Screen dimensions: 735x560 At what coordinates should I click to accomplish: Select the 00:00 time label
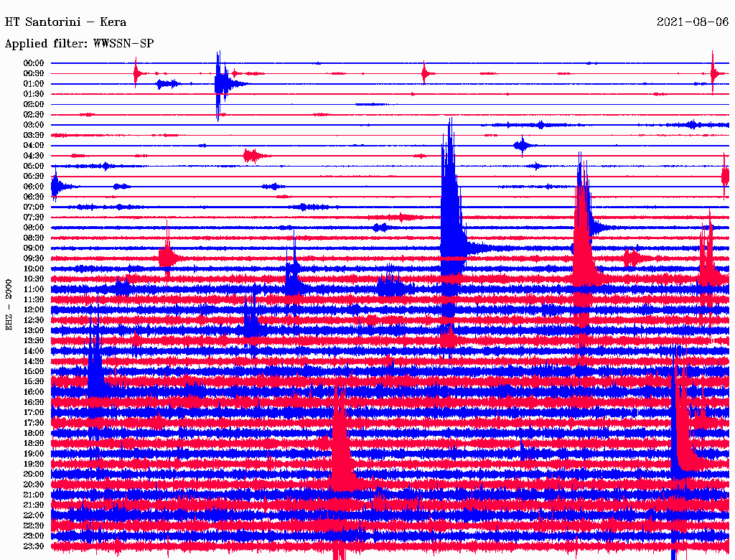34,63
